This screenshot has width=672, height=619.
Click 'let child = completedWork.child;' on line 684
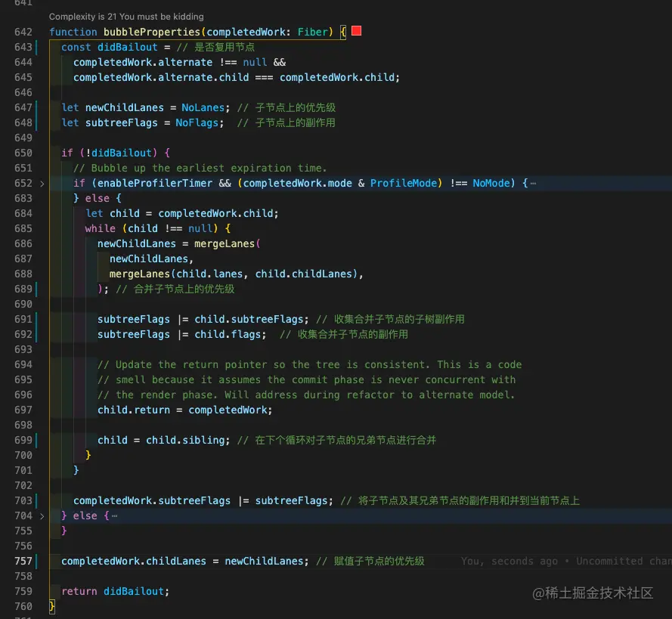click(182, 213)
